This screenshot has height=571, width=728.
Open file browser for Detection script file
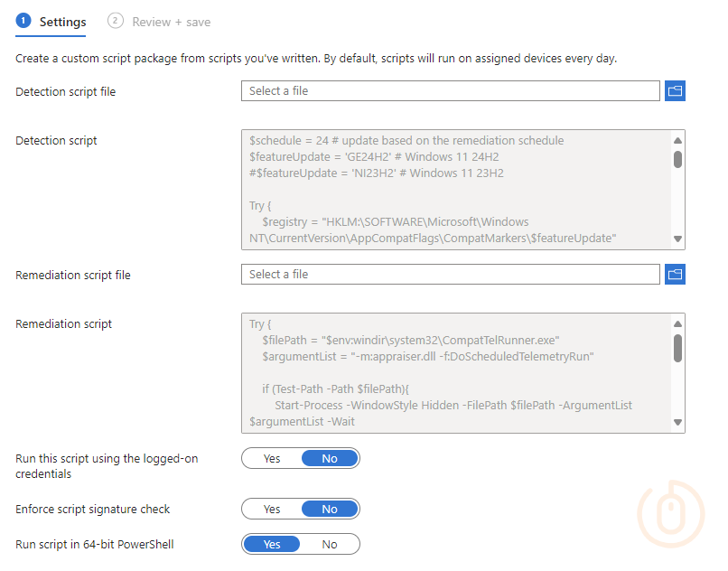[x=675, y=90]
